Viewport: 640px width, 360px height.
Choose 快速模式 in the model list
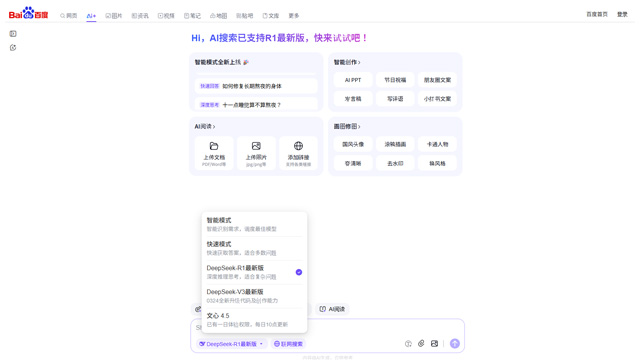tap(254, 248)
